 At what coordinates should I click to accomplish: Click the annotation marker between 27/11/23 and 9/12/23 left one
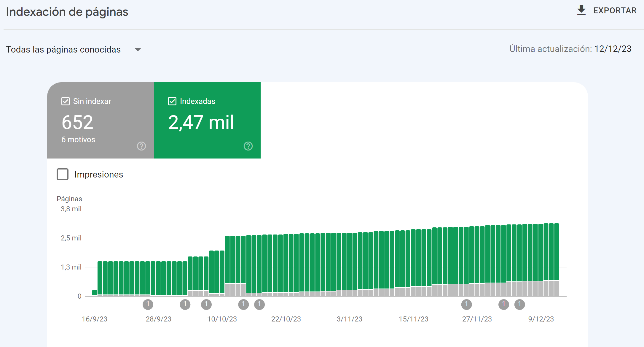pos(503,304)
